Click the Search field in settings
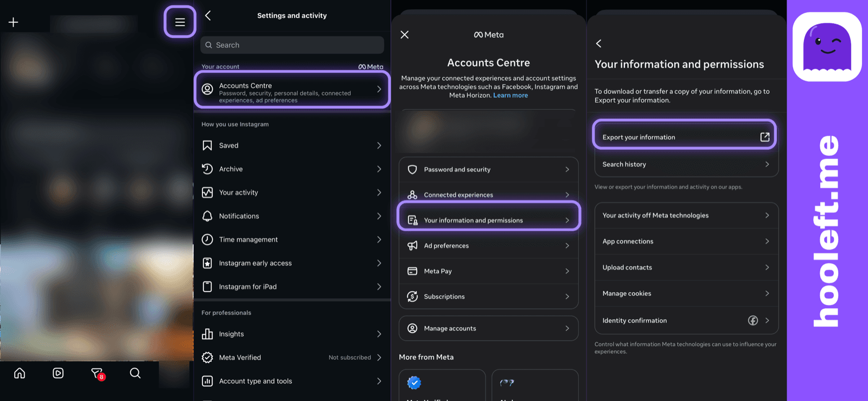 point(292,45)
